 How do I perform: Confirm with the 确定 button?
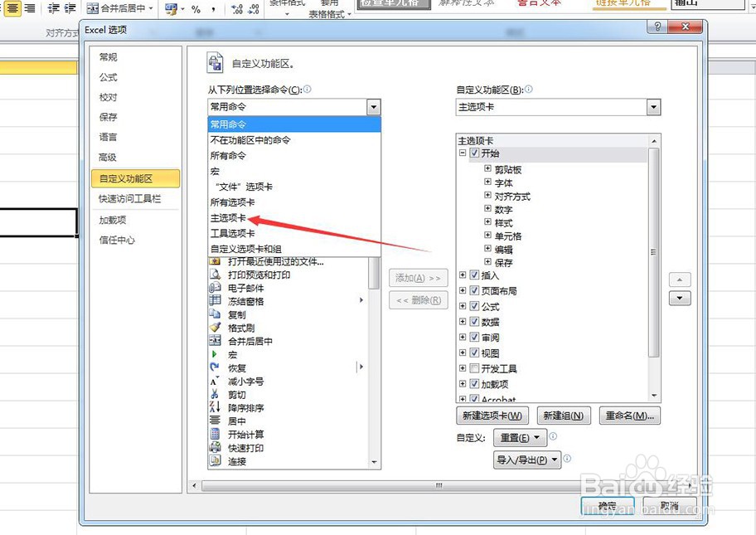pyautogui.click(x=607, y=506)
